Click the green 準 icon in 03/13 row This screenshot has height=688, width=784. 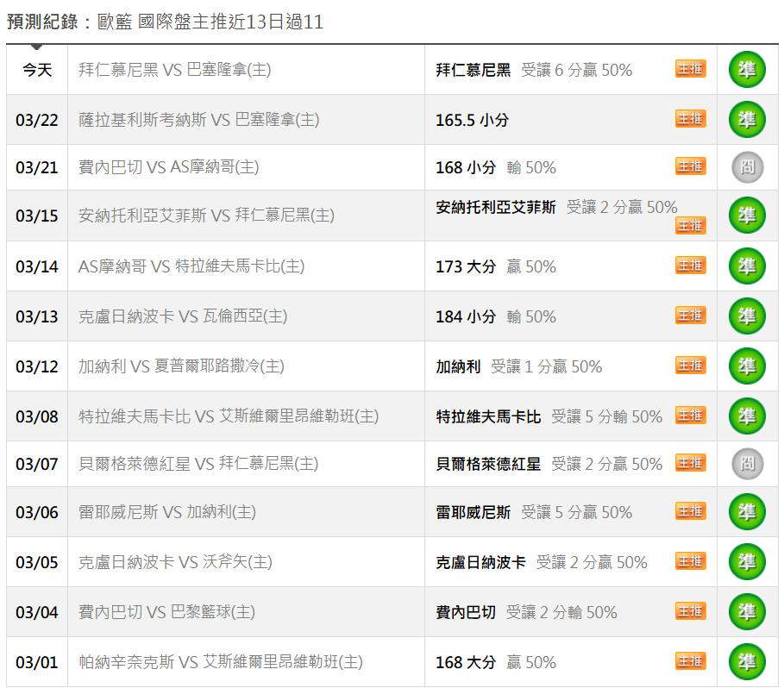tap(747, 316)
